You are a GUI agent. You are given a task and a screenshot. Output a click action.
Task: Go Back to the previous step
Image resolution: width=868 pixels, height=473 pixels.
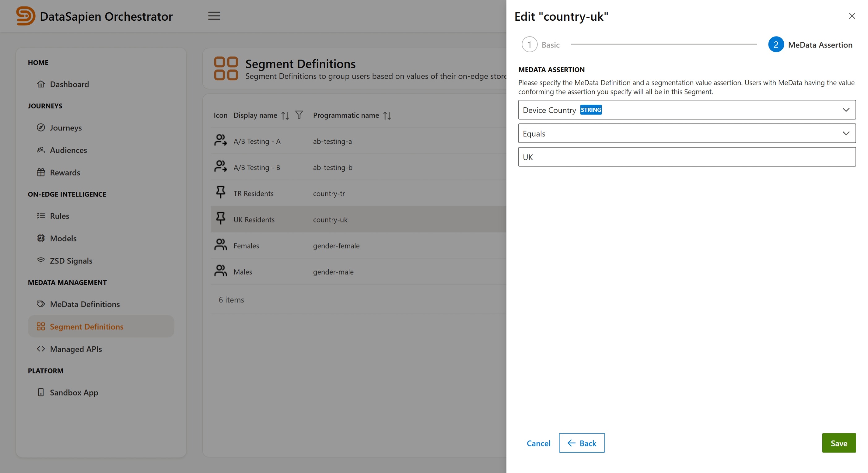pos(581,443)
